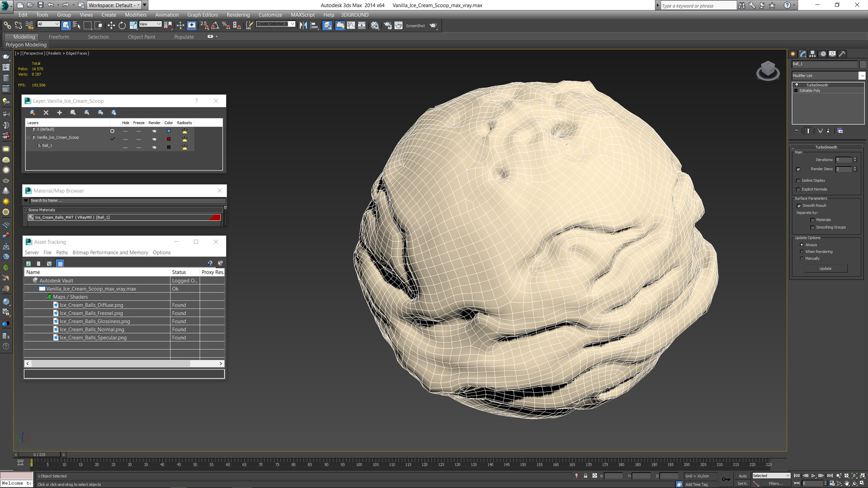Click the Align tool icon
Image resolution: width=868 pixels, height=488 pixels.
[x=314, y=25]
